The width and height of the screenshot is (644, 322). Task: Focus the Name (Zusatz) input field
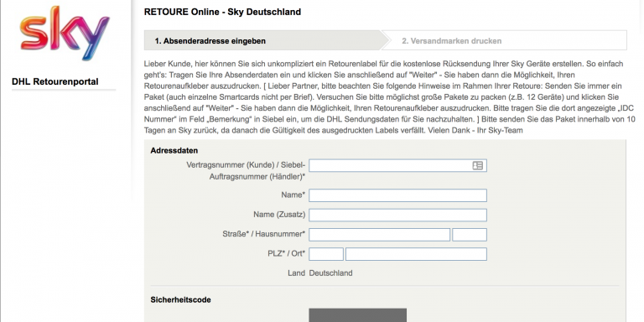397,215
